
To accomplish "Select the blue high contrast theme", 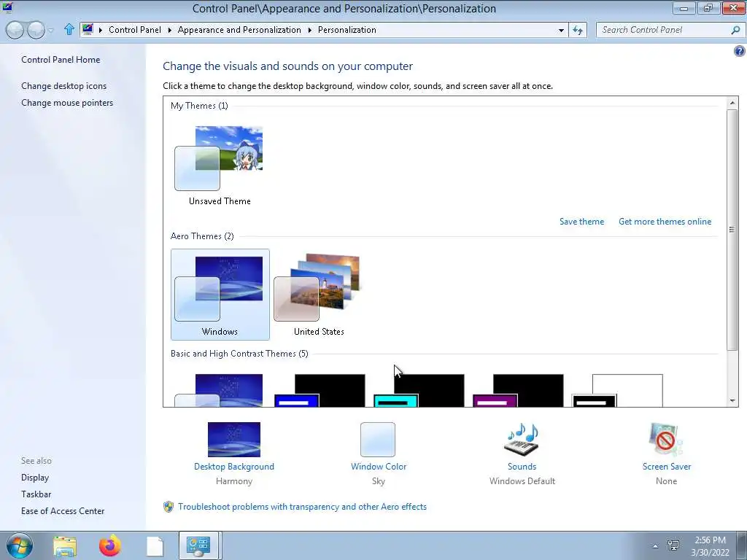I will coord(320,391).
